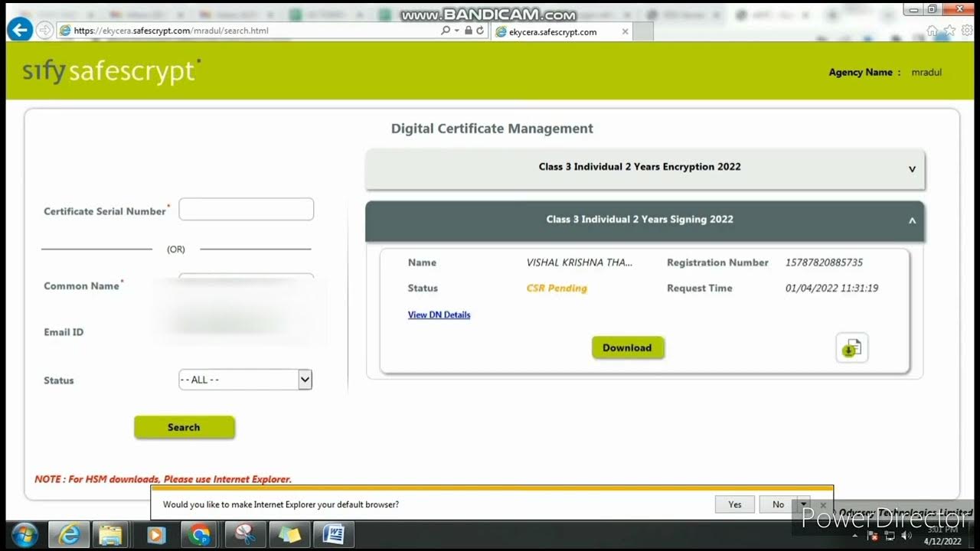This screenshot has width=980, height=551.
Task: Click the Agency Name value mradul
Action: (926, 73)
